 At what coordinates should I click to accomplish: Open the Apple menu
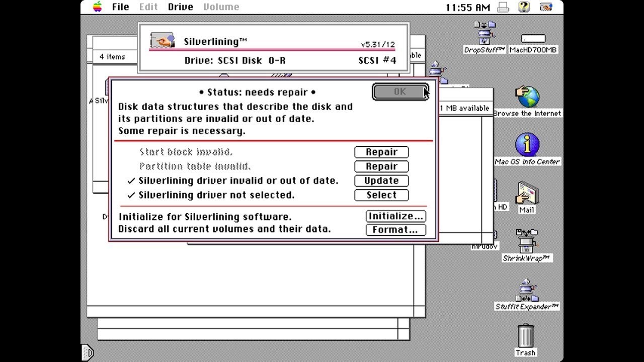point(98,7)
